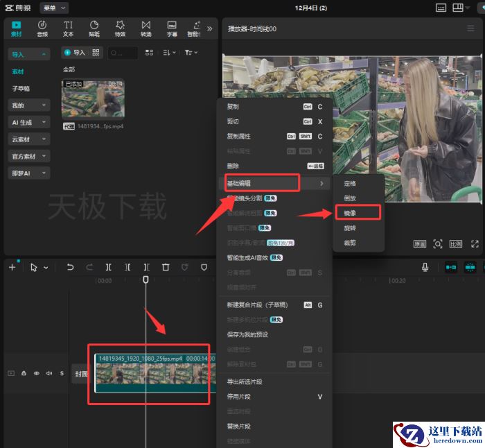Enter fullscreen preview in the player
The height and width of the screenshot is (448, 485).
coord(475,244)
